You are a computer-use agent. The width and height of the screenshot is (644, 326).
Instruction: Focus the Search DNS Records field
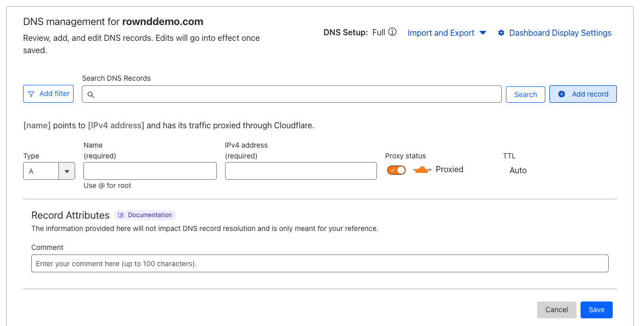[x=292, y=94]
